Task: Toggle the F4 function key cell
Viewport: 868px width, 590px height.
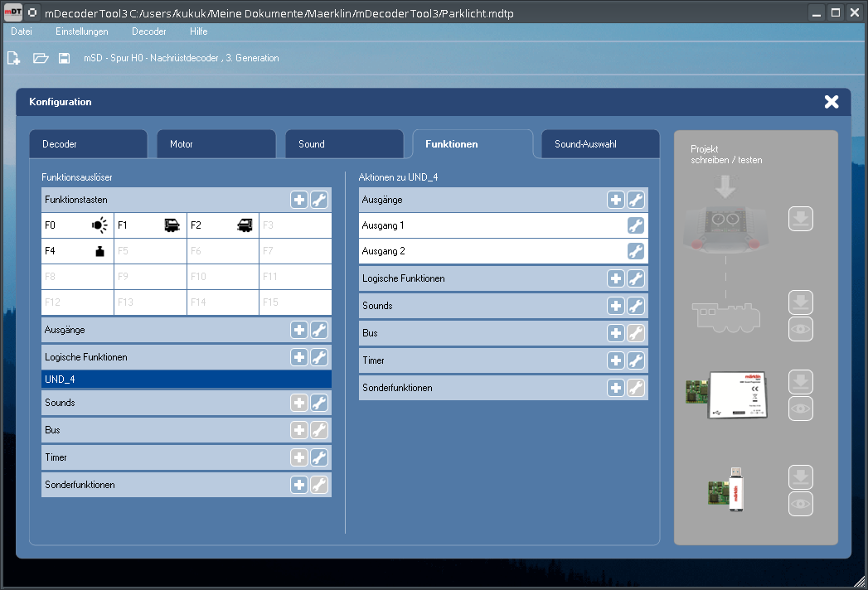Action: click(77, 250)
